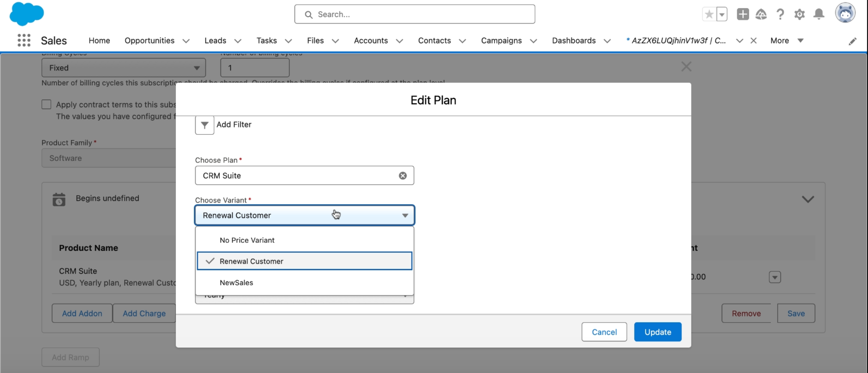868x373 pixels.
Task: Collapse the Choose Variant dropdown
Action: 405,215
